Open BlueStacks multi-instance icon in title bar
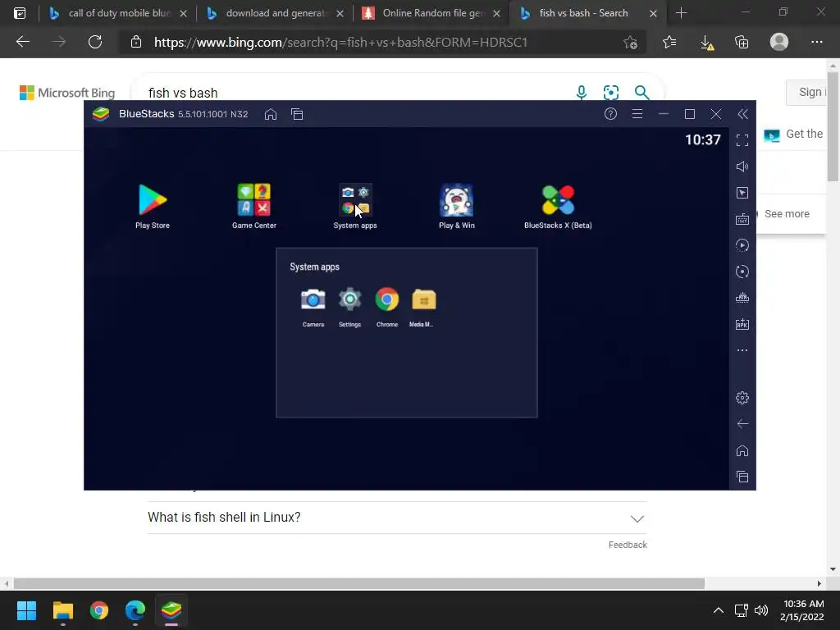This screenshot has height=630, width=840. pos(297,114)
